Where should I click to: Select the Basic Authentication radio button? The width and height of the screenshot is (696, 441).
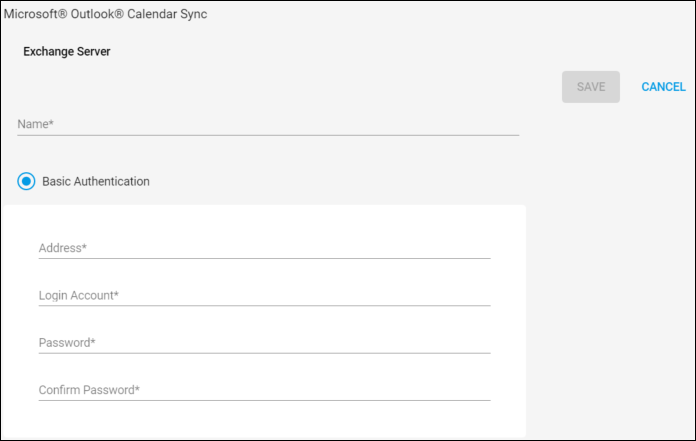click(26, 181)
